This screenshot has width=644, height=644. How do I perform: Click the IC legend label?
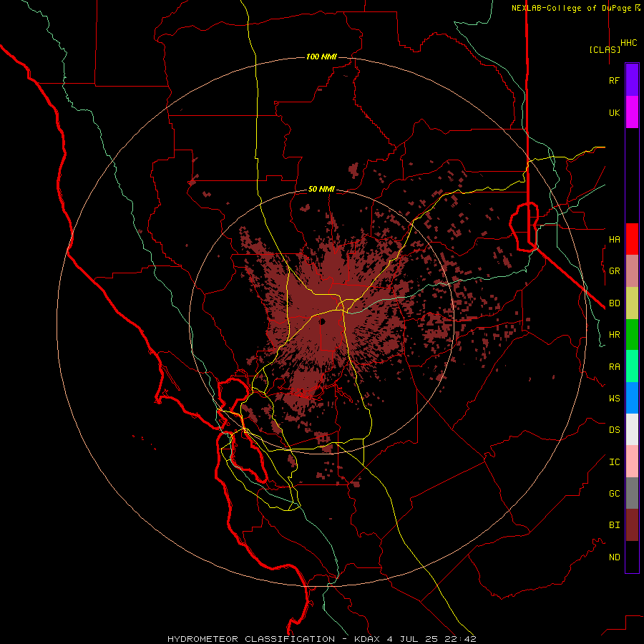(614, 462)
